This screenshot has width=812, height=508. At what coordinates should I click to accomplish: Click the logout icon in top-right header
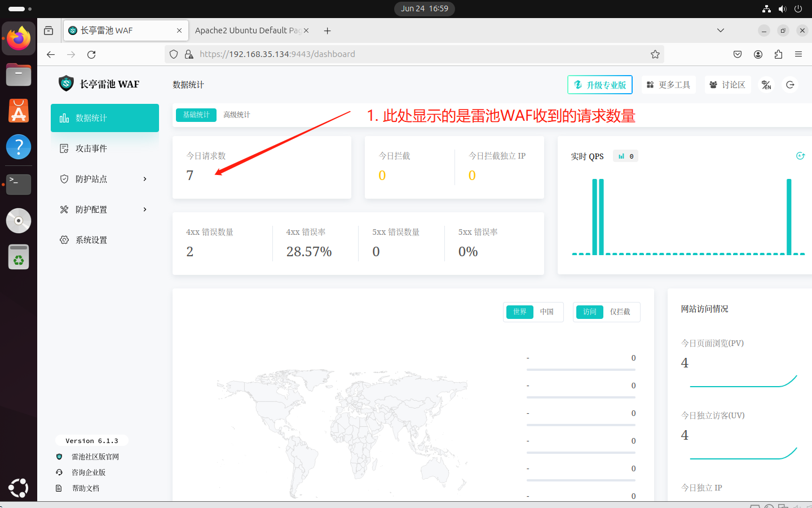pos(790,85)
